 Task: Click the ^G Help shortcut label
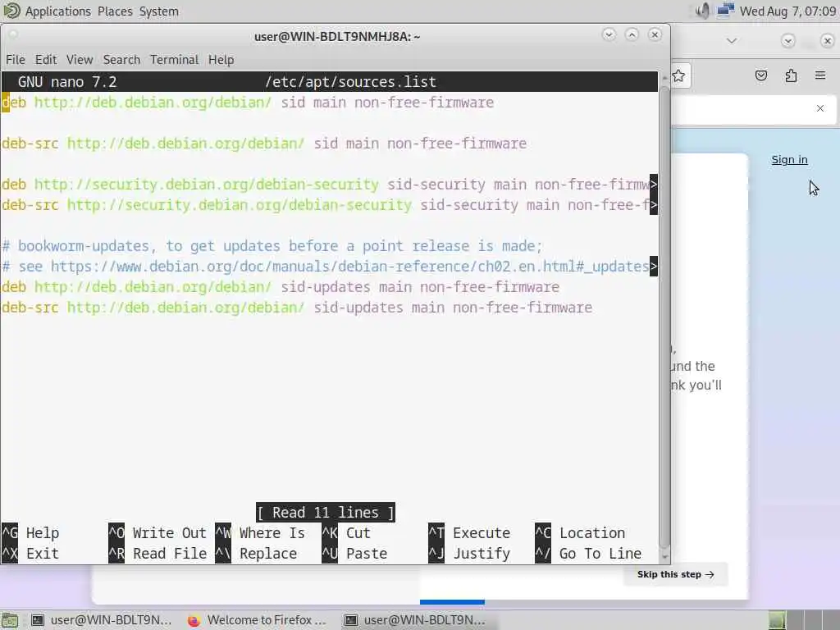tap(30, 533)
